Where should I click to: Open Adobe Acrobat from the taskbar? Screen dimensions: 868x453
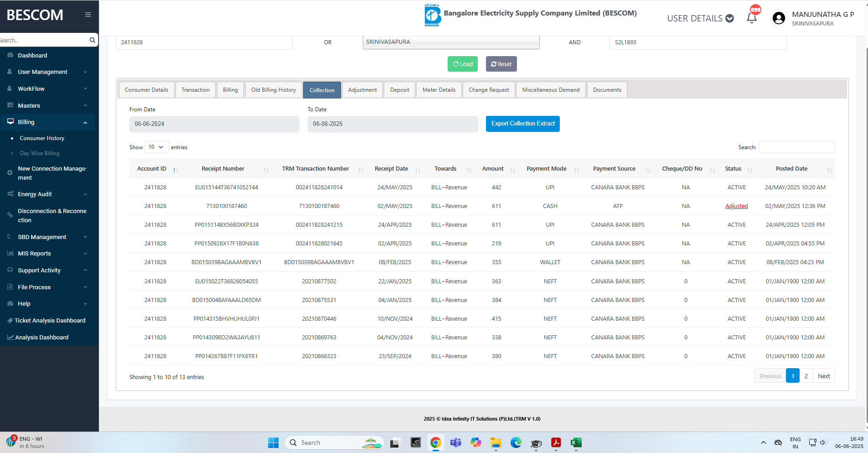(x=556, y=443)
